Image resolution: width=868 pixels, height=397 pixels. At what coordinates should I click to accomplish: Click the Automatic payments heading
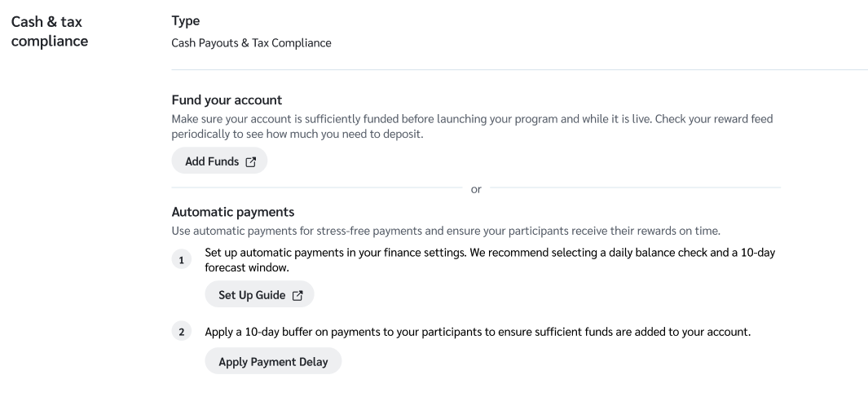(x=232, y=211)
